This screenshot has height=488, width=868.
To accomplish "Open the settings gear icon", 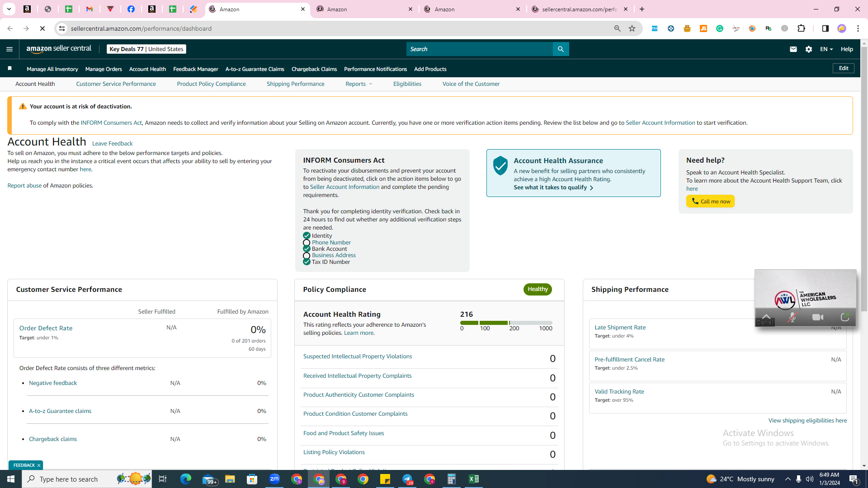I will 809,49.
